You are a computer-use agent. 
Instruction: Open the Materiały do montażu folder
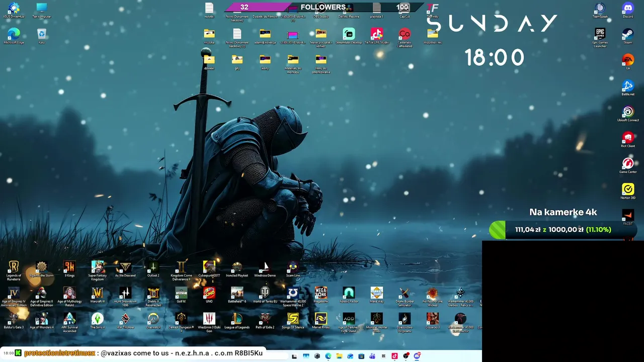point(293,63)
